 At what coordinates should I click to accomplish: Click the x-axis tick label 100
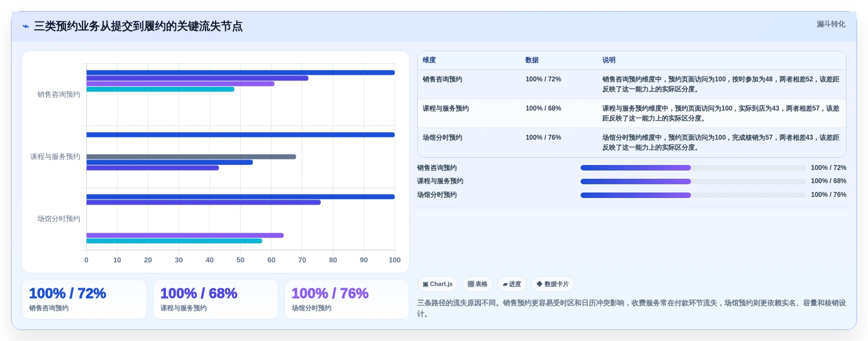click(x=395, y=260)
